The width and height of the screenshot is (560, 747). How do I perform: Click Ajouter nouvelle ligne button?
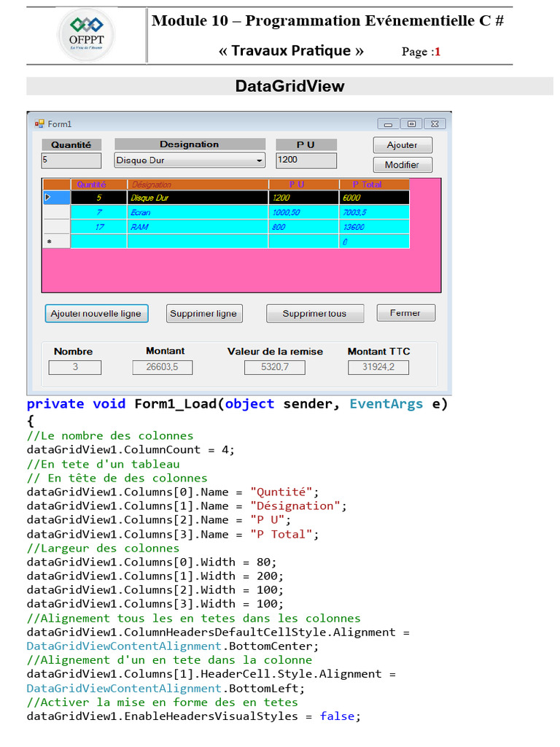96,314
